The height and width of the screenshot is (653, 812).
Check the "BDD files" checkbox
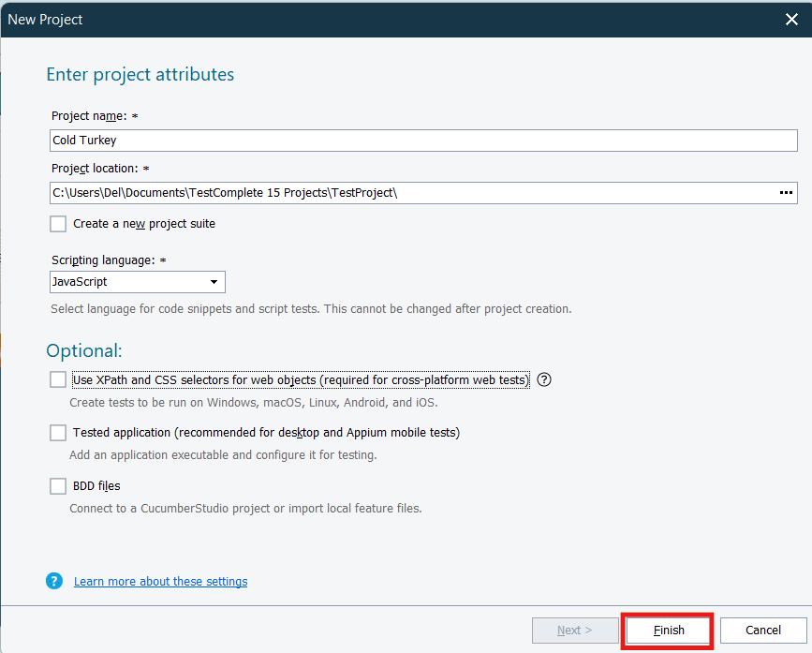click(57, 485)
